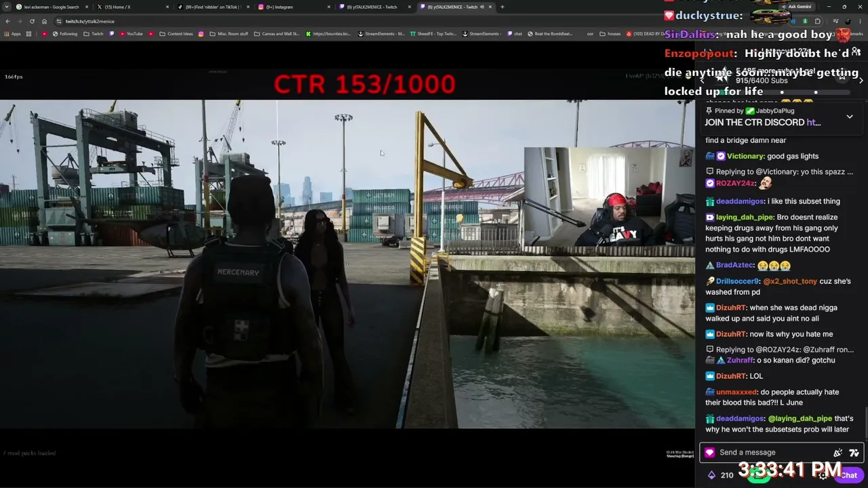Open laying_dah_pipe's chat profile
The height and width of the screenshot is (488, 868).
click(745, 217)
